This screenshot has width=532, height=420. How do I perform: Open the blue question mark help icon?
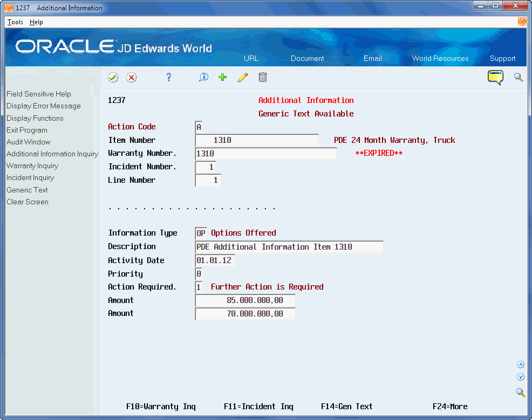pos(169,78)
